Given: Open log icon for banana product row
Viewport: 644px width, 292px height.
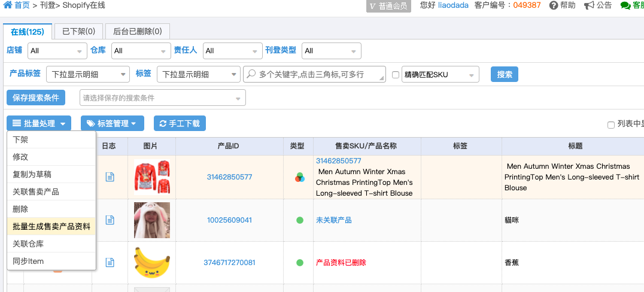Looking at the screenshot, I should [x=110, y=262].
